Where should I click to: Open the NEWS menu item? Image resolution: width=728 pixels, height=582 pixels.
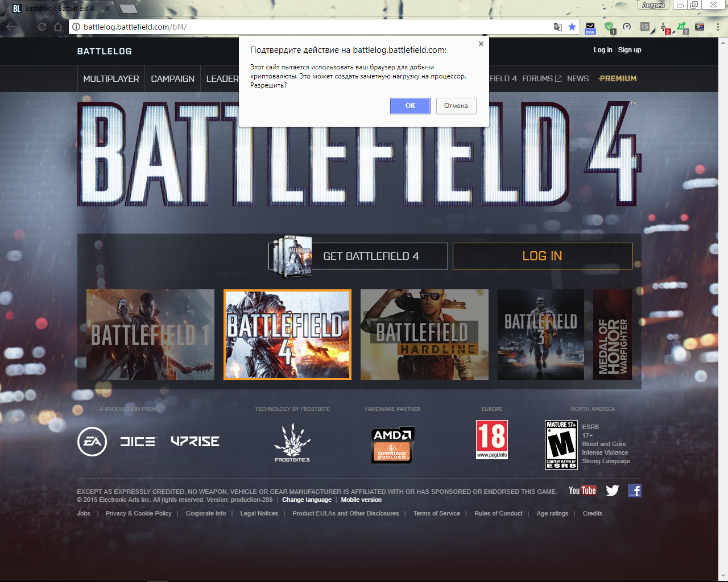(x=578, y=78)
